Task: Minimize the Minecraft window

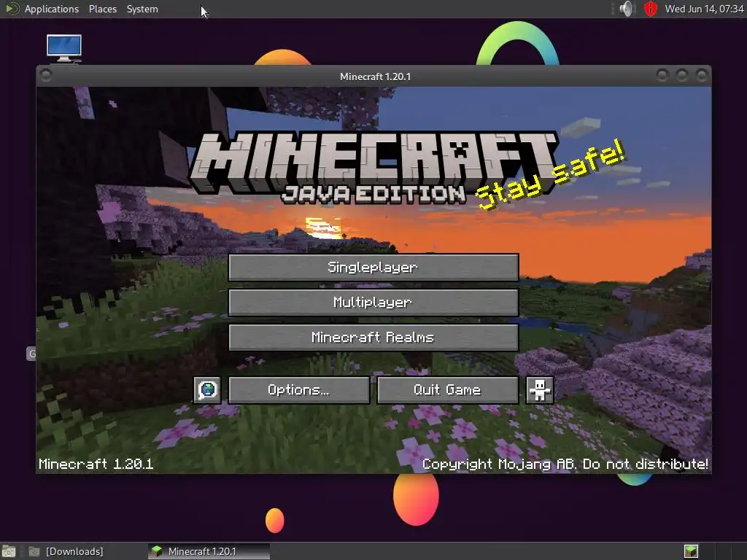Action: (x=662, y=75)
